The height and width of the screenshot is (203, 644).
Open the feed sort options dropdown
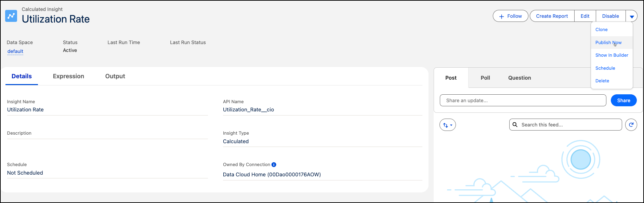[447, 125]
